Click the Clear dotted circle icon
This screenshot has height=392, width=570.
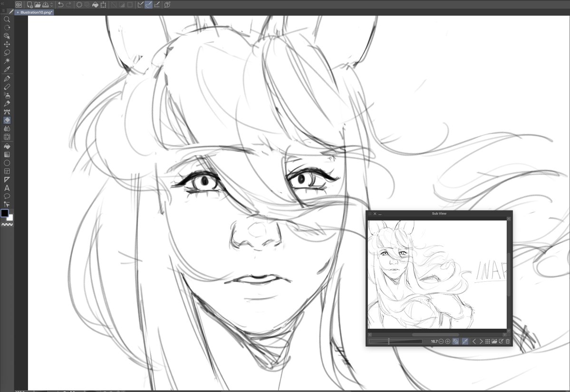pos(79,5)
